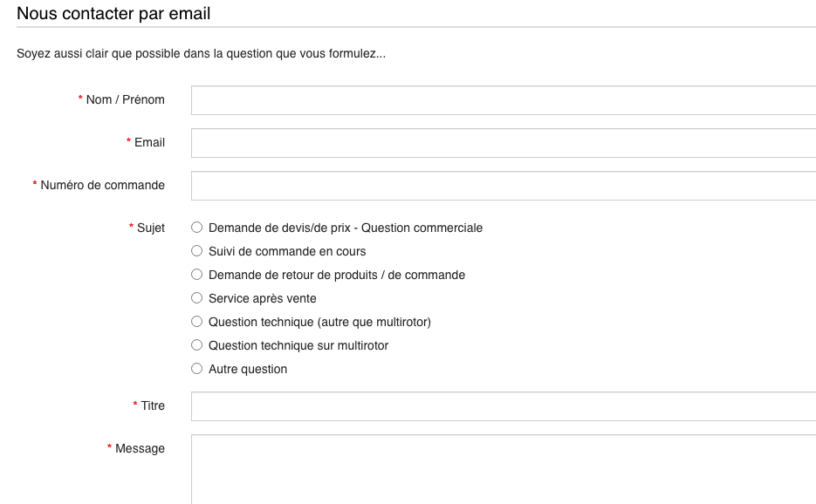Click into the Nom / Prénom text field
The image size is (816, 504).
click(x=504, y=100)
